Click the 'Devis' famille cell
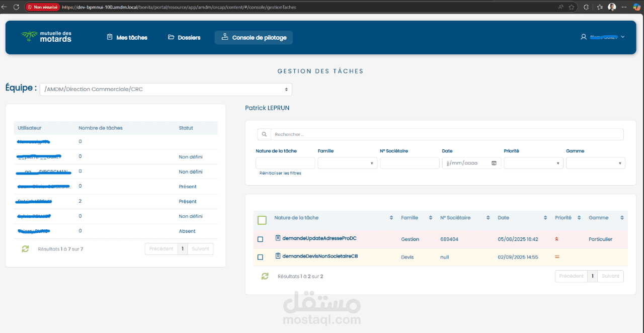The width and height of the screenshot is (644, 333). click(x=407, y=257)
